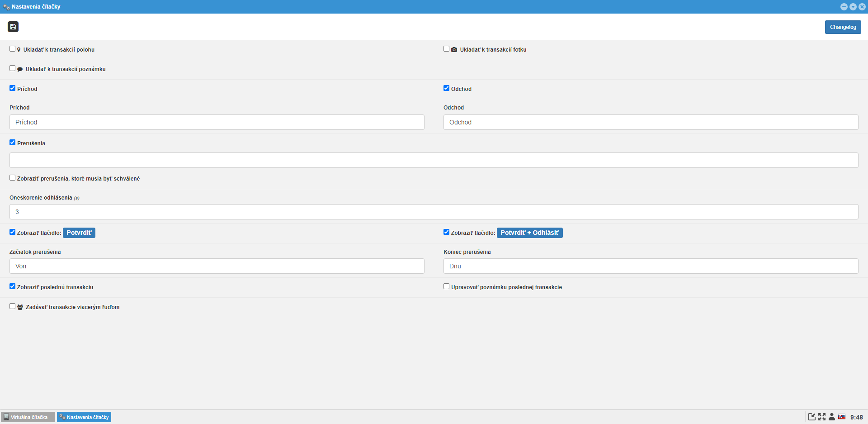868x424 pixels.
Task: Enable Upravovať poznámku poslednej transakcie
Action: (446, 286)
